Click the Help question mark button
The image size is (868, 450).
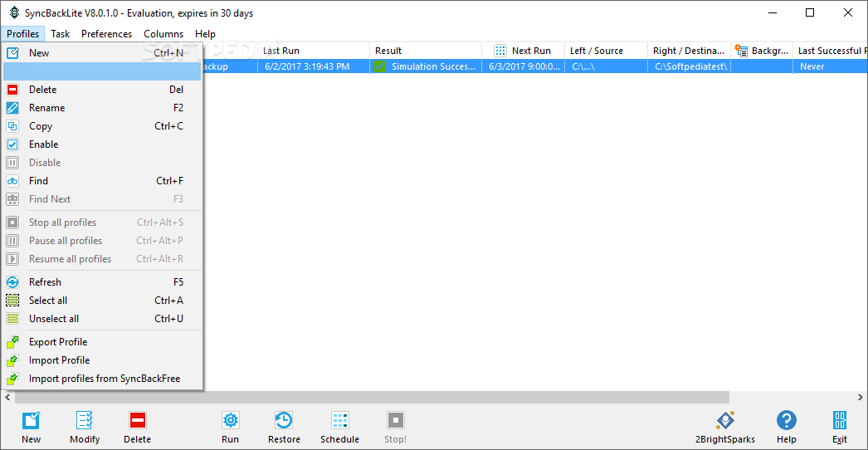786,428
